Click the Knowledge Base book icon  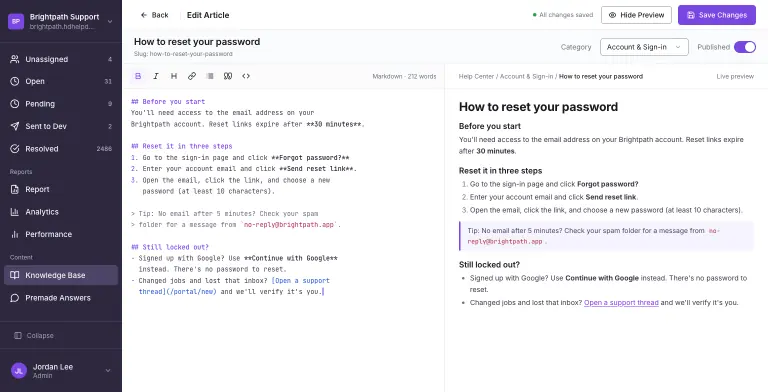tap(15, 275)
